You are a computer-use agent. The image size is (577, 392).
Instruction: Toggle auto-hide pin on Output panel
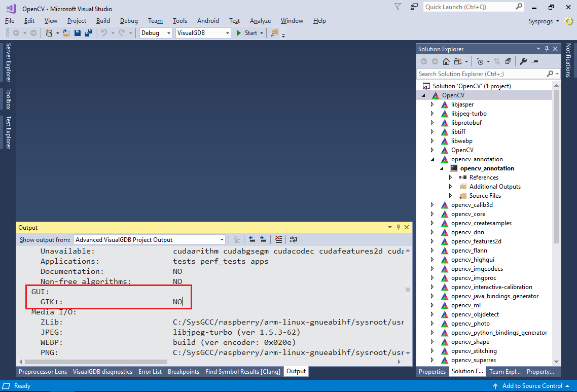(x=398, y=228)
